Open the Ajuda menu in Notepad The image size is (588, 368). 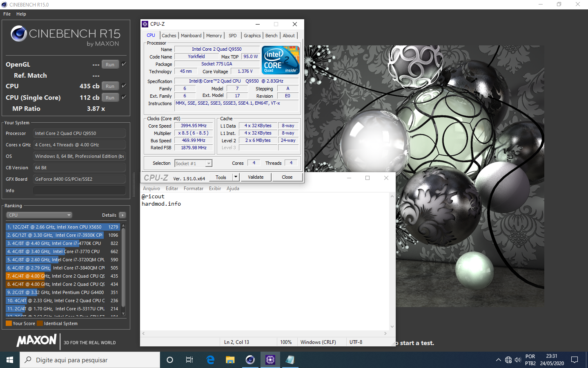coord(233,188)
